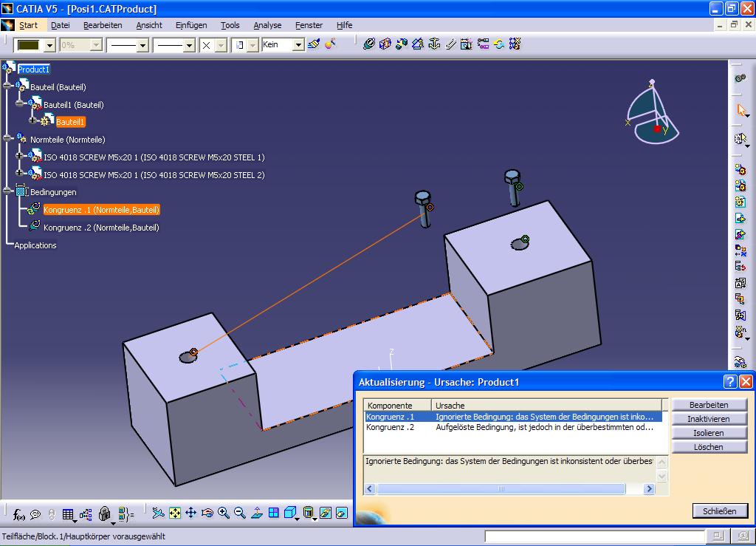
Task: Click the New Part icon in right toolbar
Action: [x=740, y=202]
